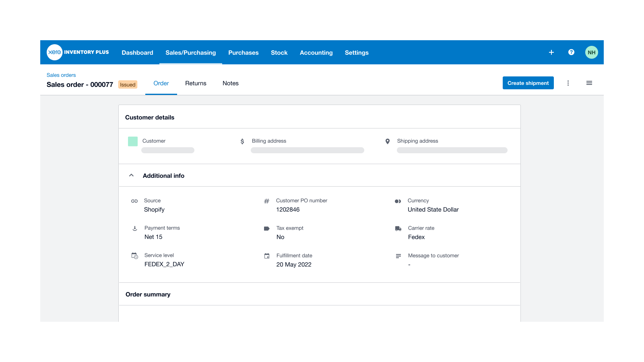This screenshot has width=644, height=362.
Task: Click the link icon beside Source
Action: (x=134, y=200)
